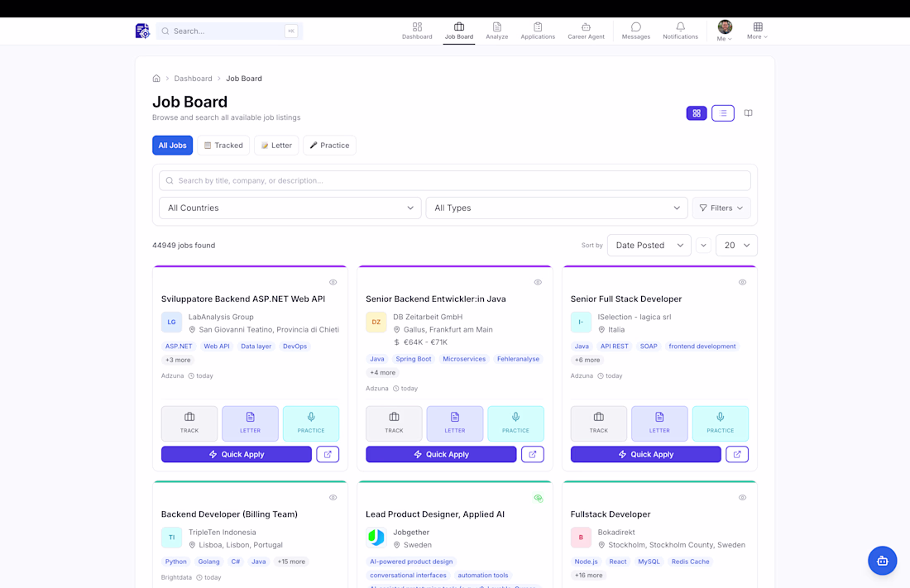Screen dimensions: 910x588
Task: Open Sviluppatore Backend job in external link
Action: click(x=328, y=455)
